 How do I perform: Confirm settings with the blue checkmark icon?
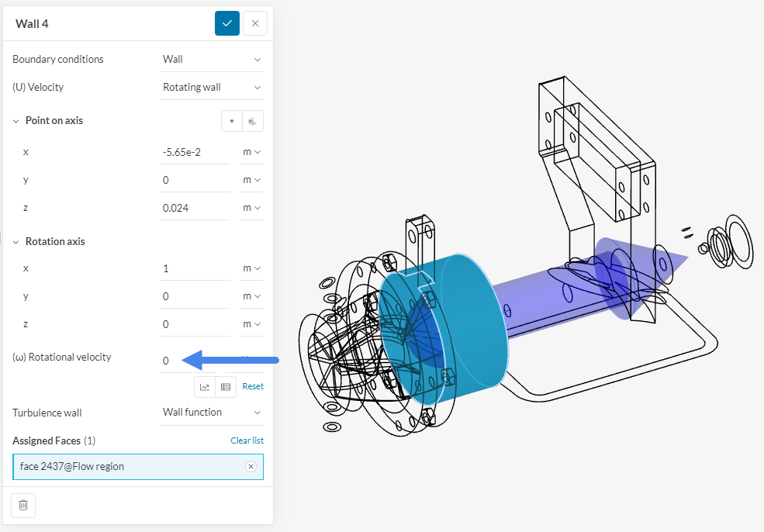227,23
